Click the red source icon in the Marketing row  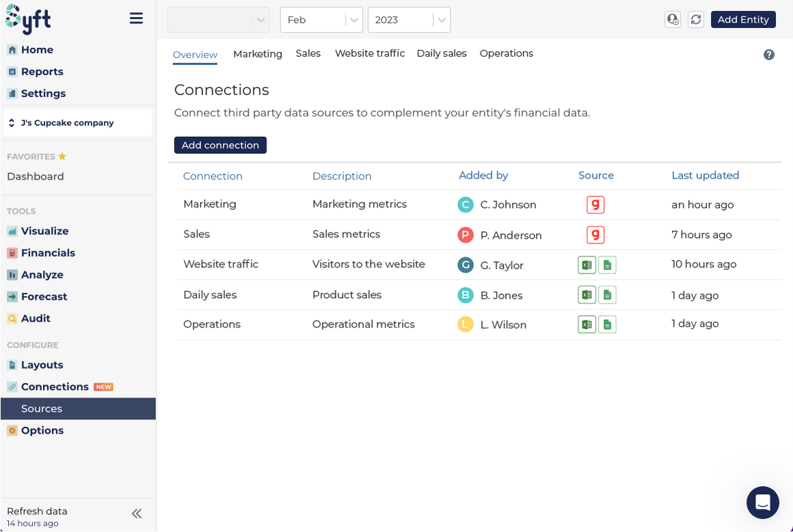tap(595, 205)
